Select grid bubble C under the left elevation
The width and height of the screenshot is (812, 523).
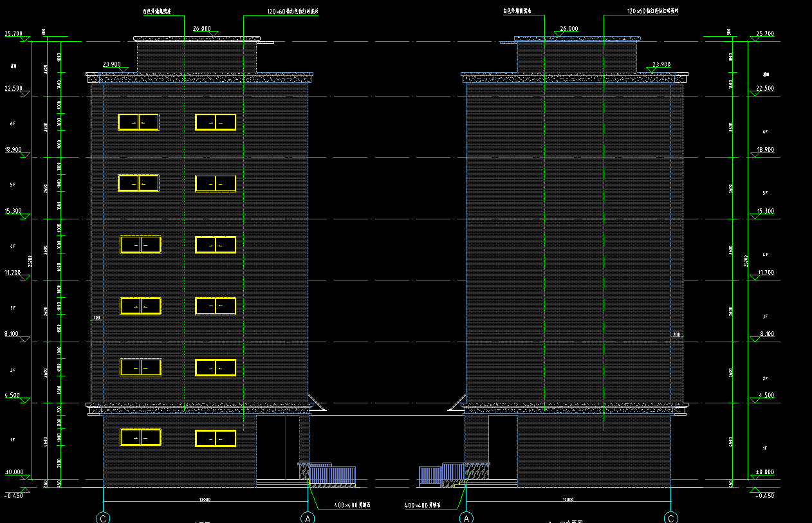(103, 518)
